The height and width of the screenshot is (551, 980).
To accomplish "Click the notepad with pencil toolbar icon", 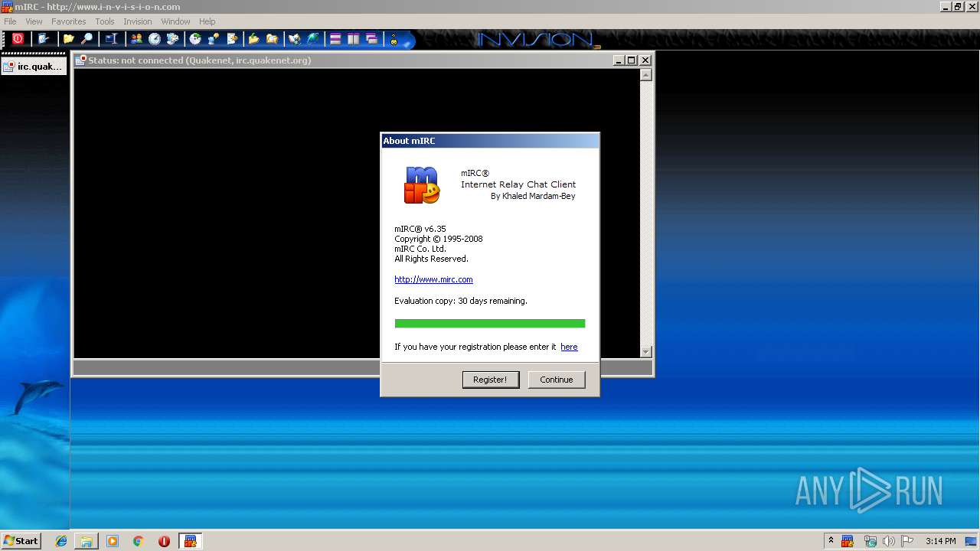I will [232, 38].
